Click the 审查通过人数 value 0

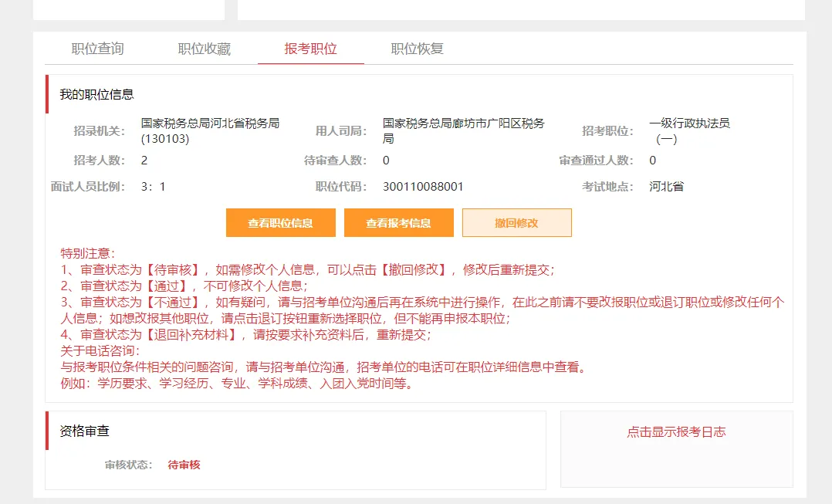[653, 161]
